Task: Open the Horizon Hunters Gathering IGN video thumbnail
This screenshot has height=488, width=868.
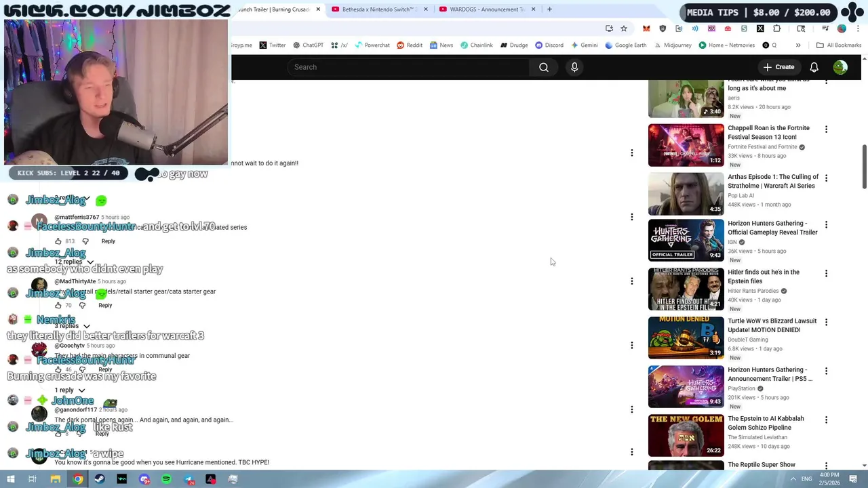Action: pyautogui.click(x=686, y=241)
